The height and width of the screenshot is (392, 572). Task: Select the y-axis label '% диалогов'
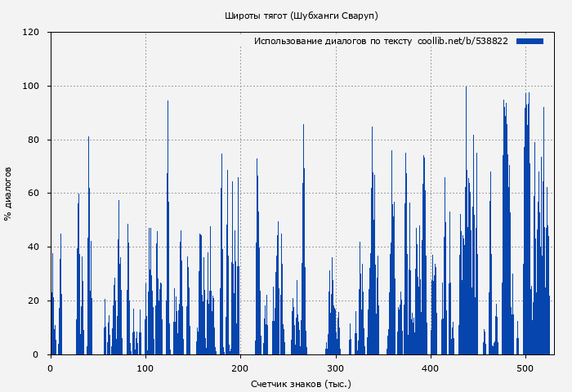tap(8, 194)
